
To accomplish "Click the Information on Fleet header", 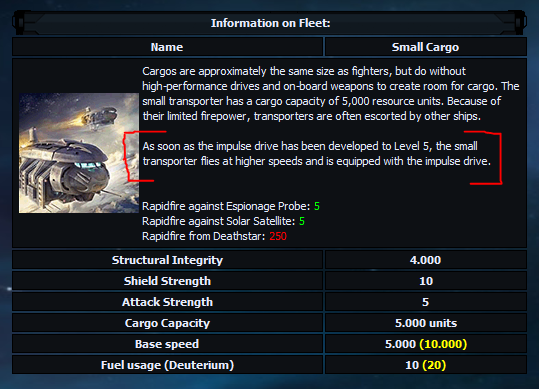I will [270, 23].
